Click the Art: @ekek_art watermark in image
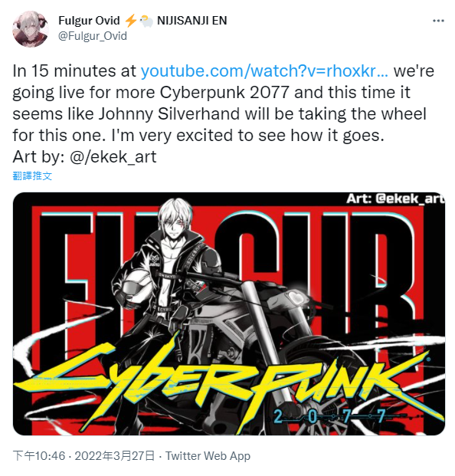The width and height of the screenshot is (455, 476). click(x=395, y=199)
